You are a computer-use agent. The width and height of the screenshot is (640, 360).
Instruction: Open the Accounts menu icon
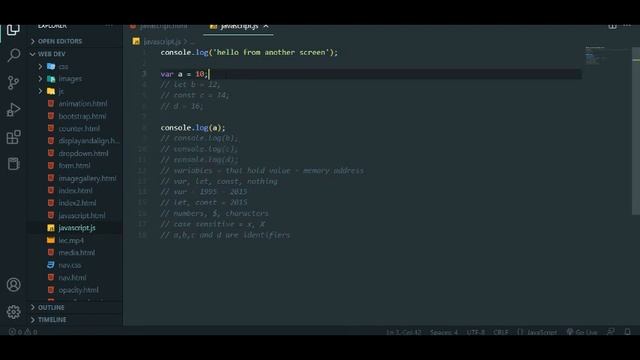(x=13, y=284)
